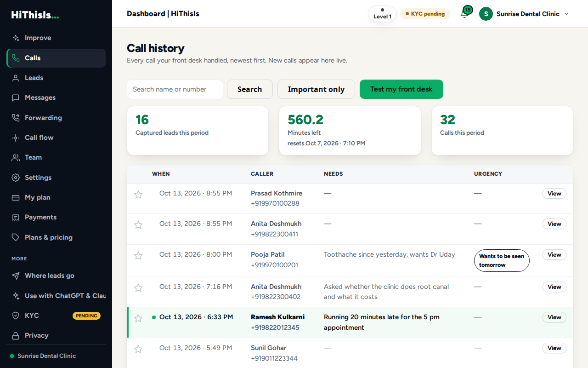
Task: Click the Payments receipt icon
Action: point(16,217)
